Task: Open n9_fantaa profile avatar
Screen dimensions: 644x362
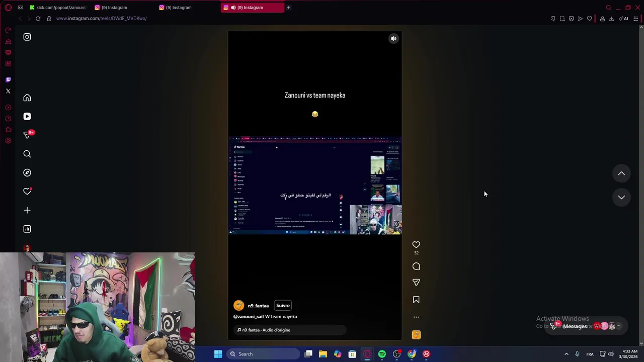Action: 239,305
